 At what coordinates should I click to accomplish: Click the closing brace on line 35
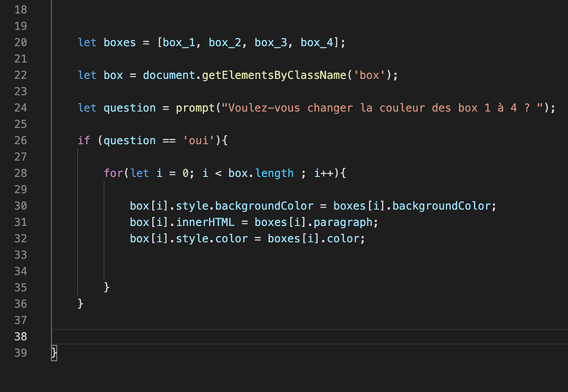pyautogui.click(x=106, y=287)
